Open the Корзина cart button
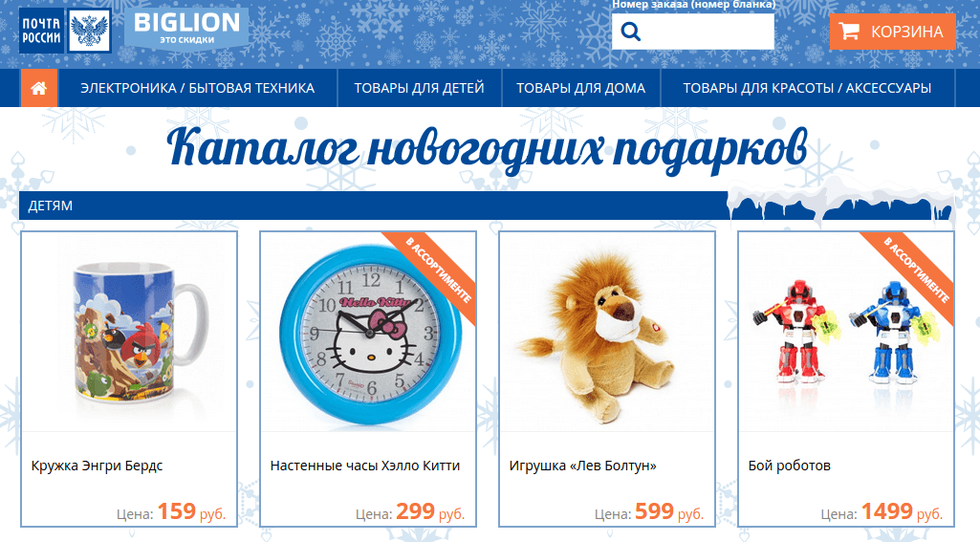 (892, 32)
